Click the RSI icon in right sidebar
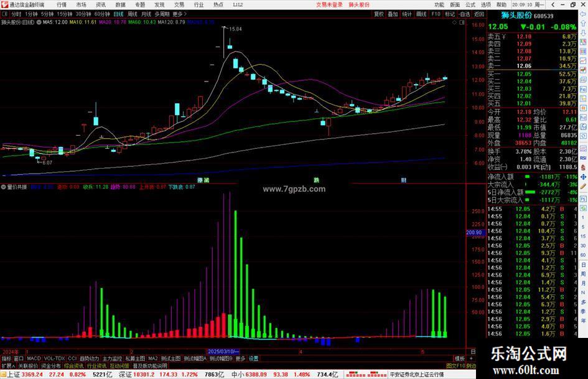588x379 pixels. (583, 158)
